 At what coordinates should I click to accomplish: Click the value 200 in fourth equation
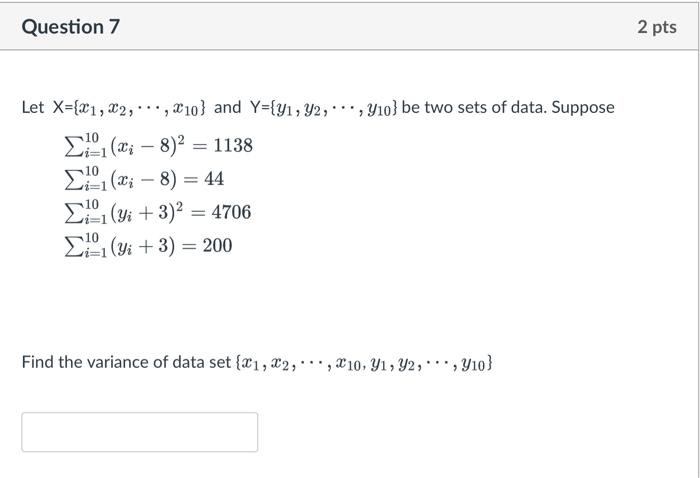(217, 245)
